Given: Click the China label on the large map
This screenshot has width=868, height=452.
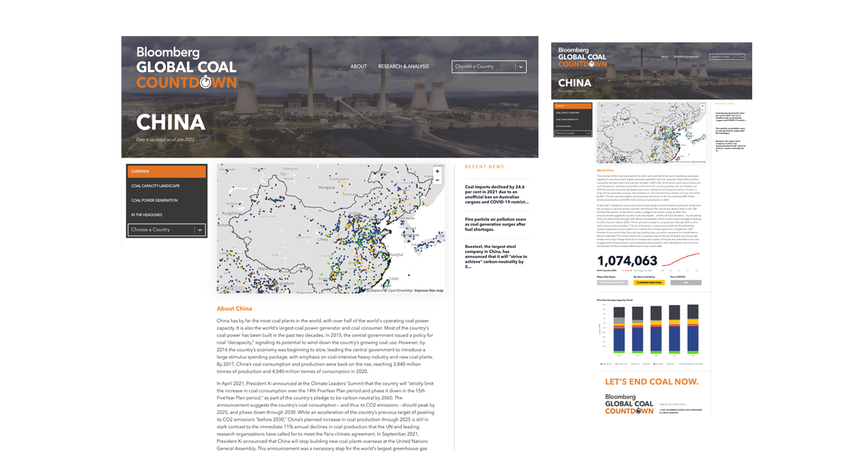Looking at the screenshot, I should click(x=323, y=240).
